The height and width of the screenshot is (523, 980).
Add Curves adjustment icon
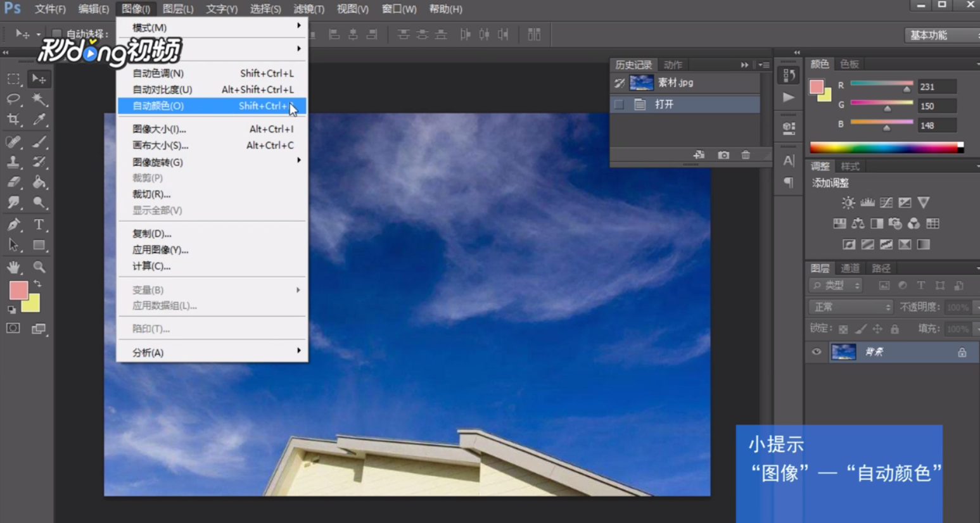point(886,203)
